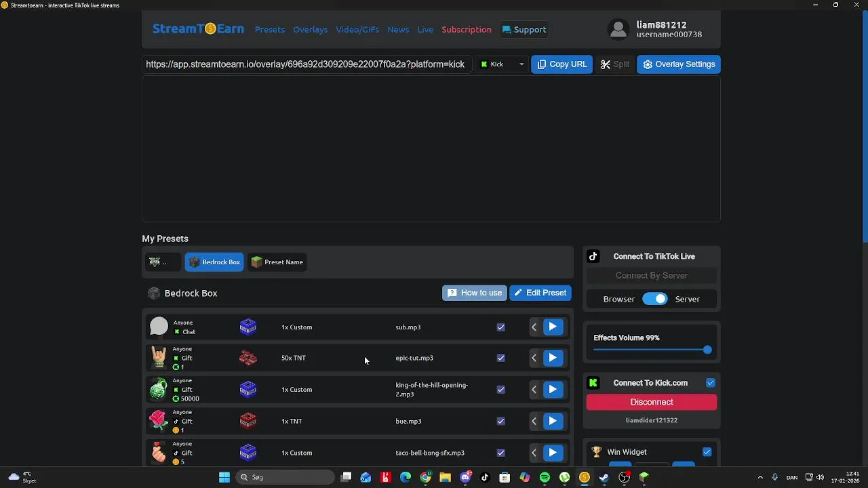The height and width of the screenshot is (488, 868).
Task: Open File Explorer from the taskbar
Action: [x=445, y=477]
